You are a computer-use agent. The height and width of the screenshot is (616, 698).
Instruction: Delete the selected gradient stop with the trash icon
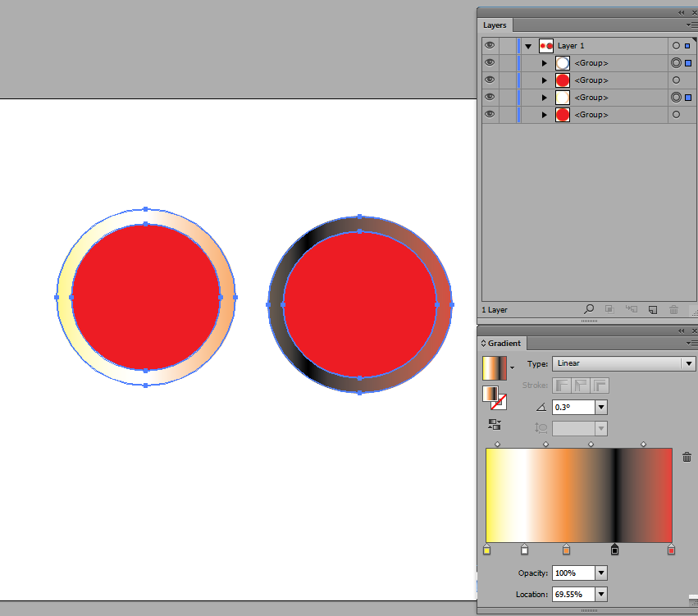tap(687, 457)
